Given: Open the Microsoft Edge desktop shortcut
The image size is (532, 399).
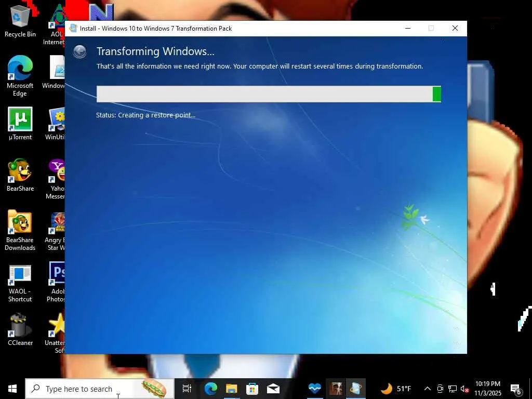Looking at the screenshot, I should pos(20,75).
